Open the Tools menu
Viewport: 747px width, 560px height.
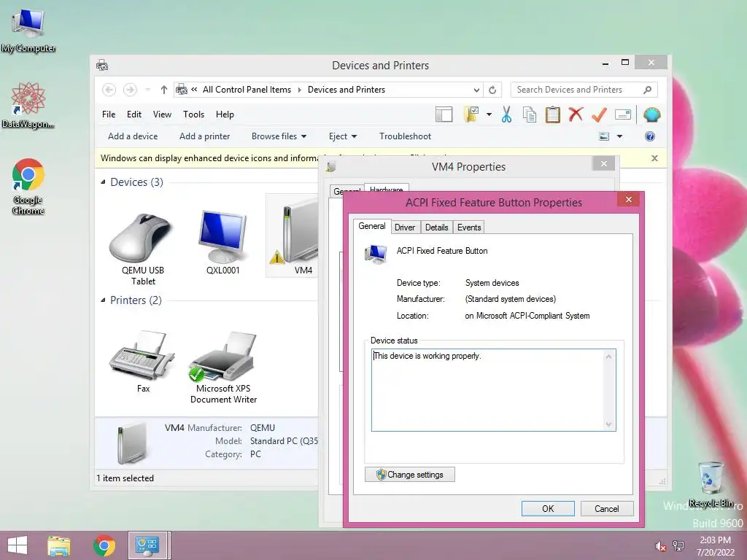pyautogui.click(x=193, y=114)
